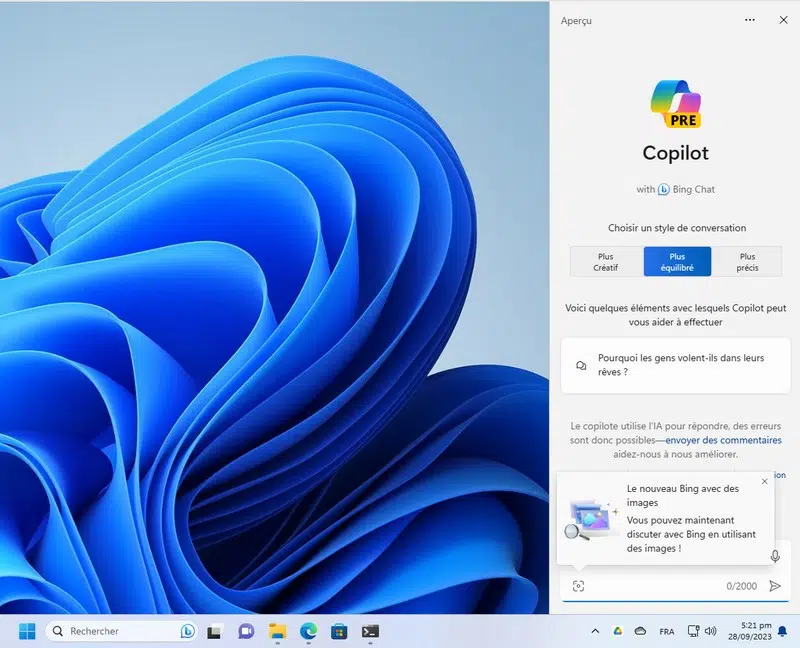Viewport: 800px width, 648px height.
Task: Open the Microsoft Store app
Action: tap(338, 631)
